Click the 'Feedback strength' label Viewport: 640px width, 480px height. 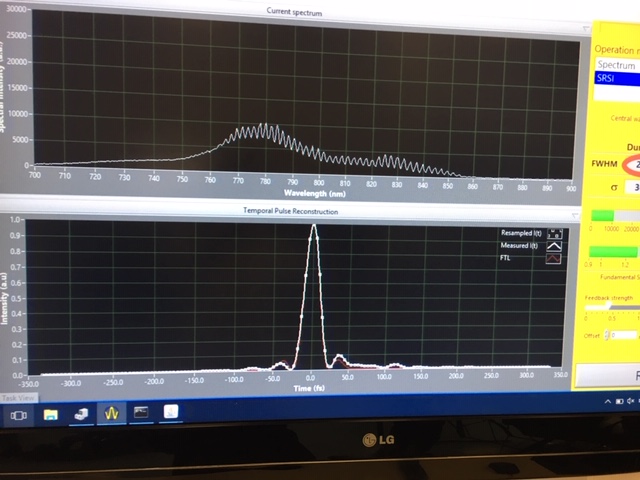[x=609, y=298]
